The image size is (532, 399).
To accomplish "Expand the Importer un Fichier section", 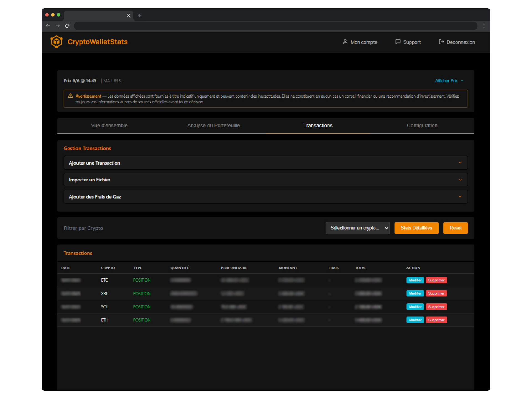I will [265, 180].
